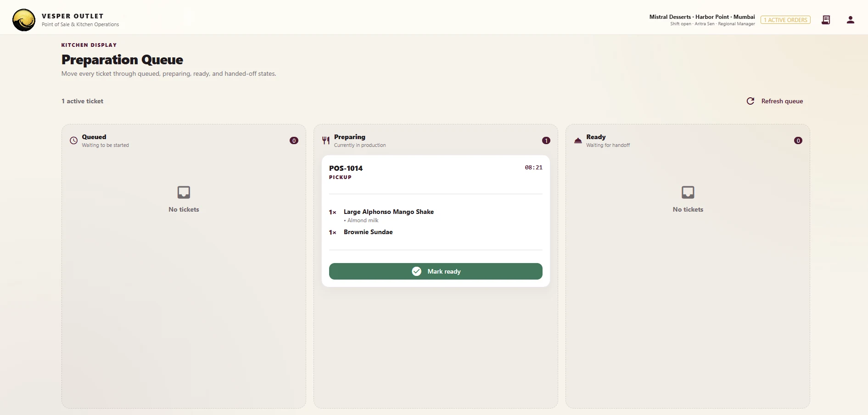The width and height of the screenshot is (868, 415).
Task: Open the user profile icon
Action: click(x=851, y=20)
